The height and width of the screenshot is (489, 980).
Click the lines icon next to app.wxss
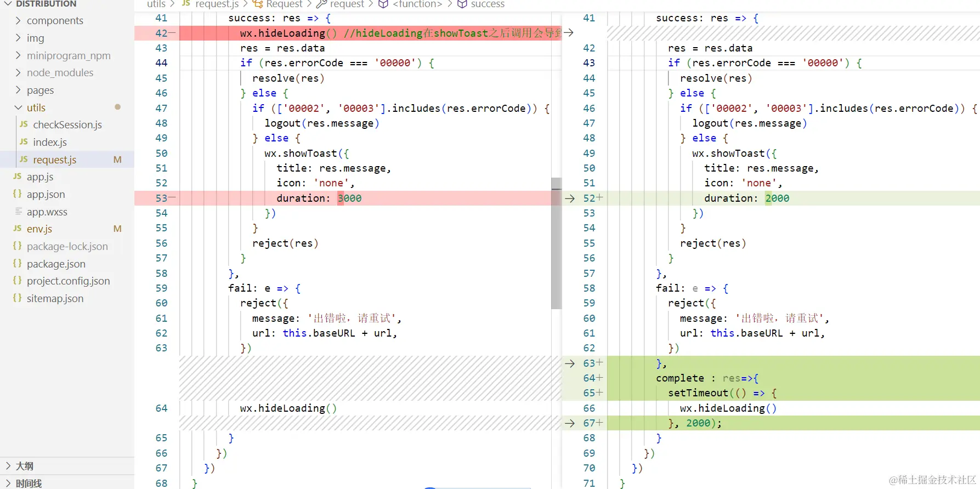[18, 212]
